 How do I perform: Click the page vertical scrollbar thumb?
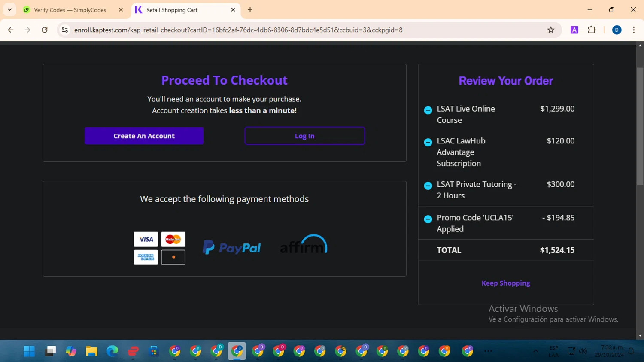coord(640,127)
